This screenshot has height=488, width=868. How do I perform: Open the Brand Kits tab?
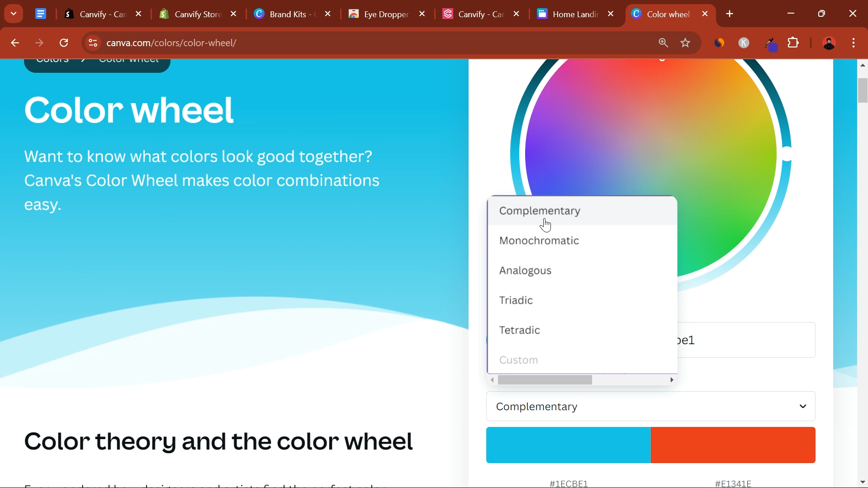[x=293, y=14]
